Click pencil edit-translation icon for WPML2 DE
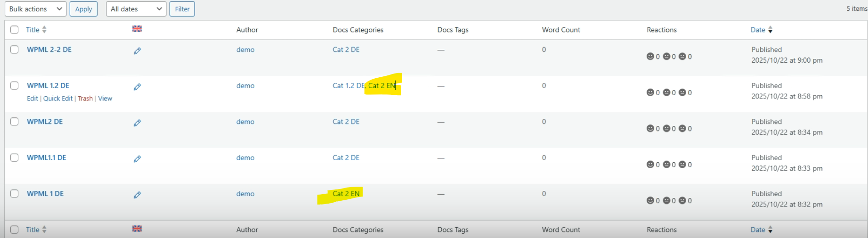868x238 pixels. (137, 123)
